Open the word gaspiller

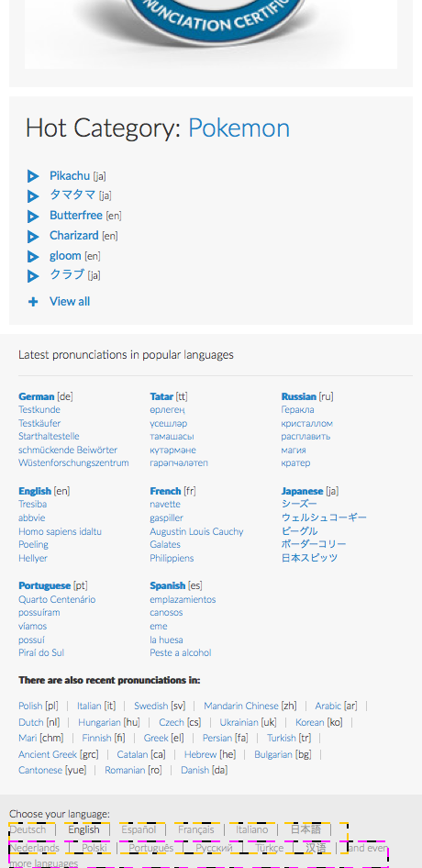167,517
